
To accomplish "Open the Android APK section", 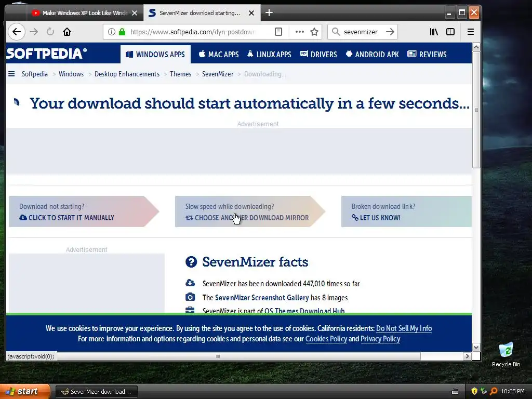I will point(372,54).
